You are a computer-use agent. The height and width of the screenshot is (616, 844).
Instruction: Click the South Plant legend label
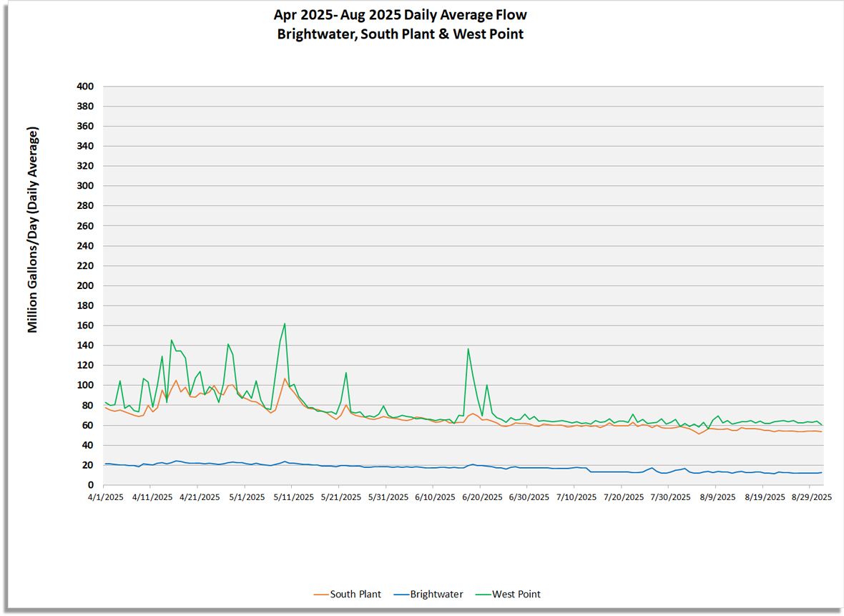pyautogui.click(x=355, y=594)
